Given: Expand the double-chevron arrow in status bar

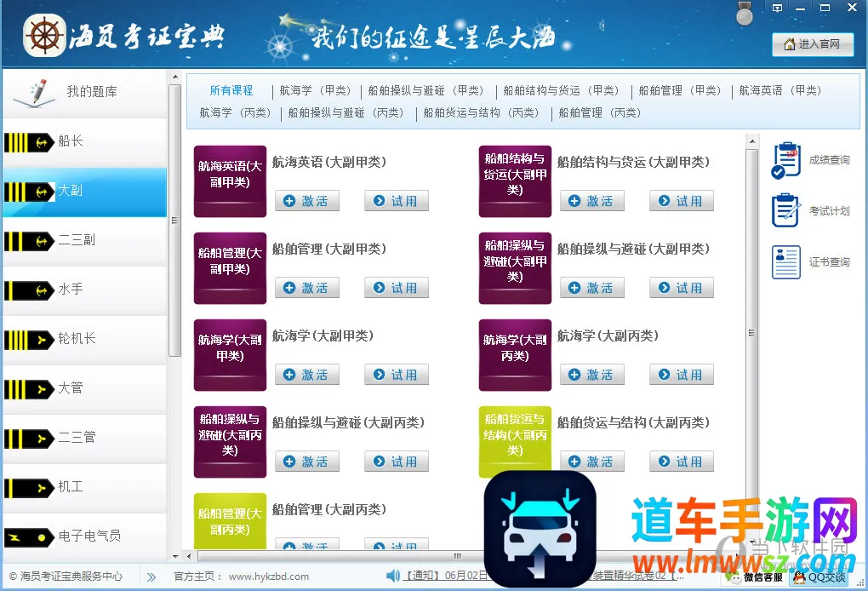Looking at the screenshot, I should (151, 577).
